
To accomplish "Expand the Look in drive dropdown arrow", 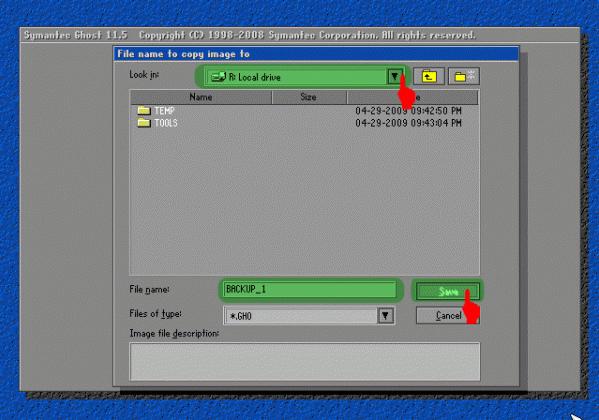I will tap(395, 76).
